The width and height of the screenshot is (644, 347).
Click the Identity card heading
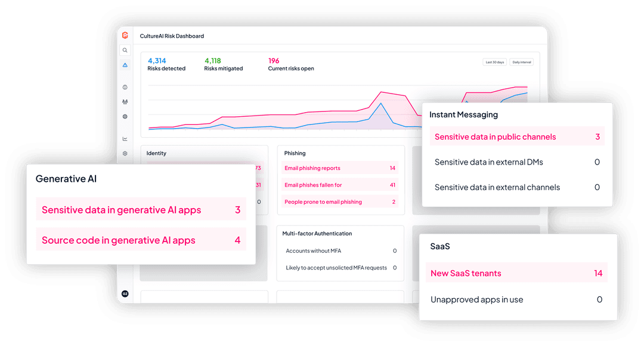[x=156, y=153]
